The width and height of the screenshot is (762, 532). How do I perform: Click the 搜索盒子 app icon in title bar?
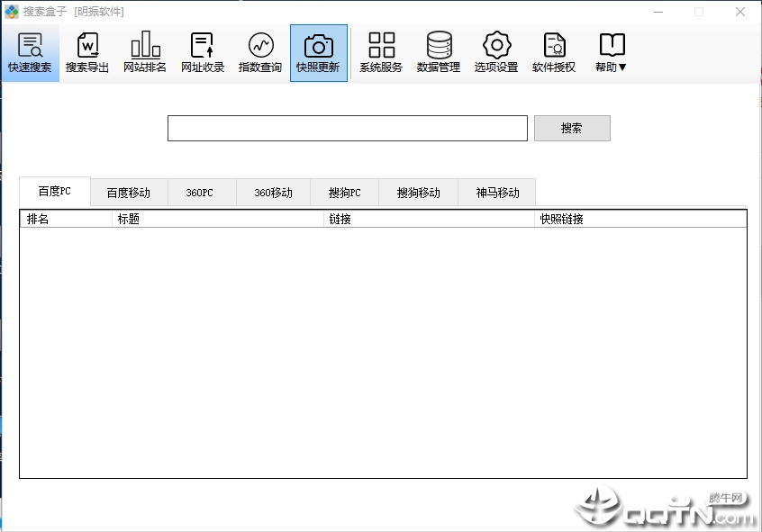pyautogui.click(x=12, y=11)
